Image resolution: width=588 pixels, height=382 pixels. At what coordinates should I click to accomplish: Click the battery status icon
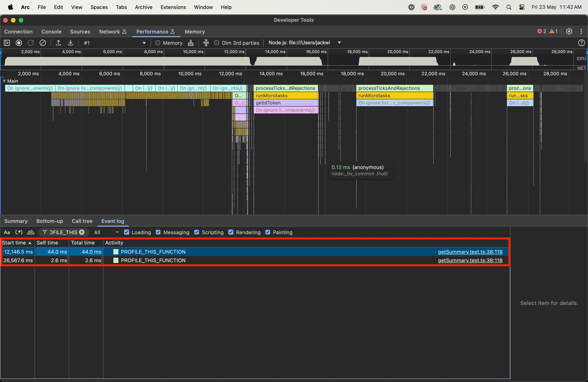[479, 7]
